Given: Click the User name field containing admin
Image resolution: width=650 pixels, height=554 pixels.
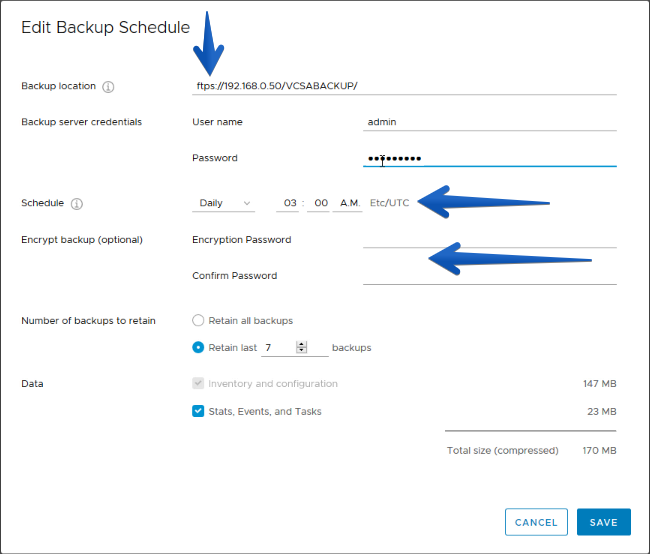Looking at the screenshot, I should (x=490, y=122).
